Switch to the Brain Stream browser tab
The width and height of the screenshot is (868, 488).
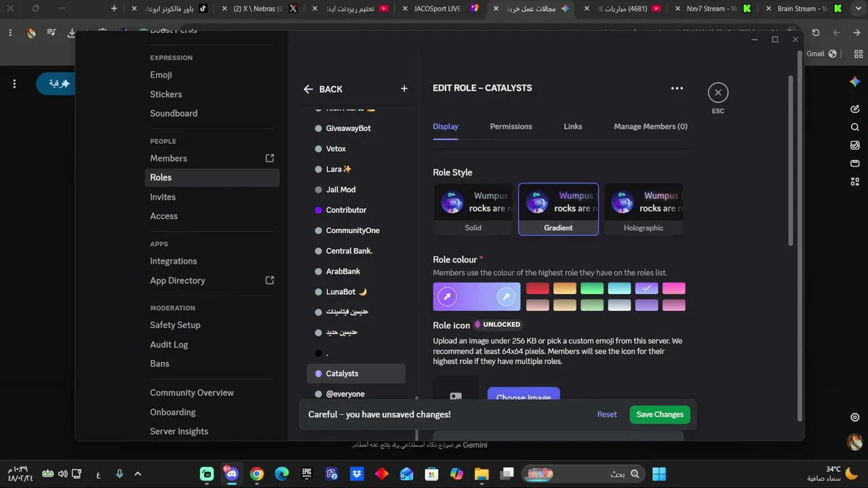[802, 9]
